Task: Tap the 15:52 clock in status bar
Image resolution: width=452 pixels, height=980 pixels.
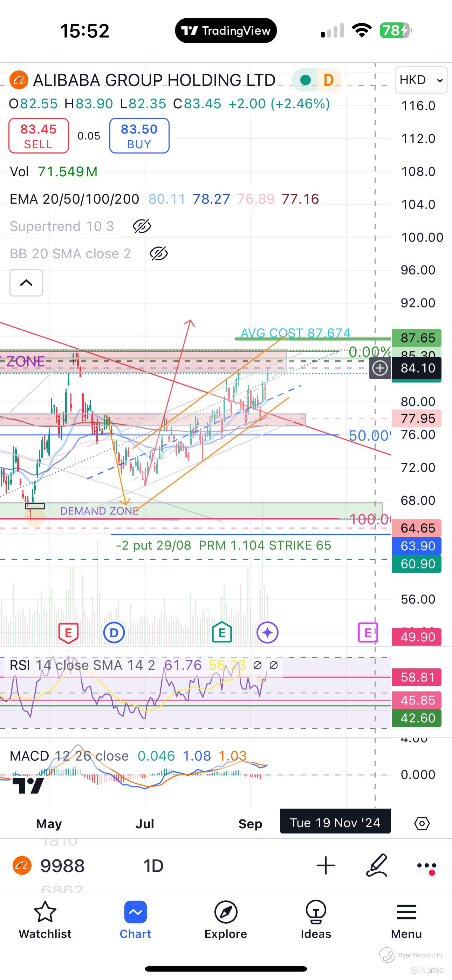Action: (85, 31)
